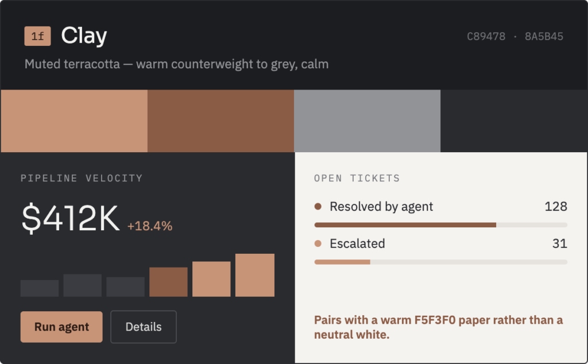Select the tallest clay bar in chart
Image resolution: width=588 pixels, height=364 pixels.
[255, 275]
